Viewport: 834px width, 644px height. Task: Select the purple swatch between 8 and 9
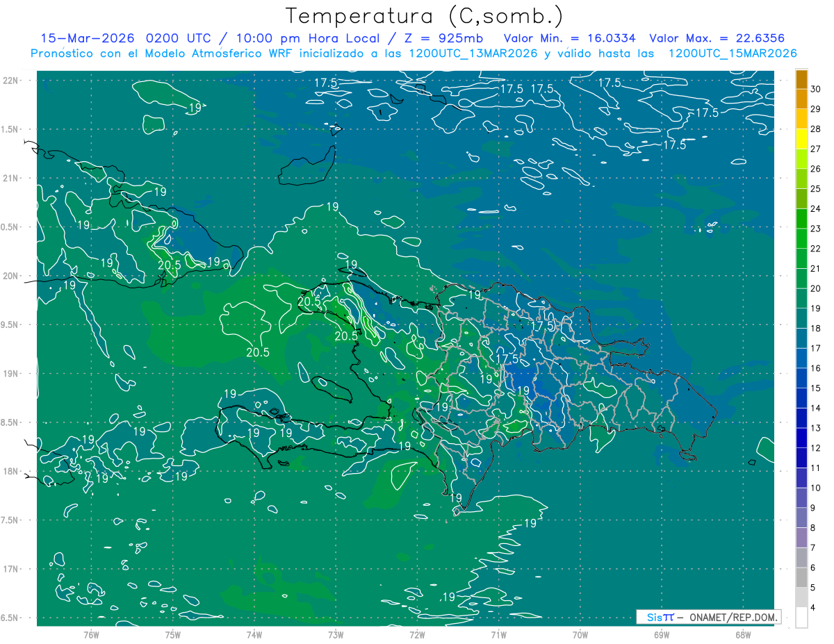pos(801,518)
